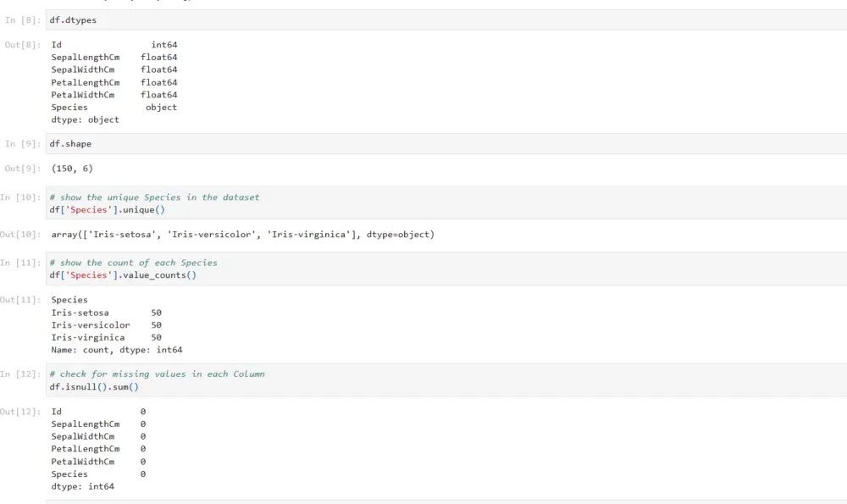This screenshot has height=504, width=847.
Task: Click the 'check for missing values' comment
Action: coord(157,374)
